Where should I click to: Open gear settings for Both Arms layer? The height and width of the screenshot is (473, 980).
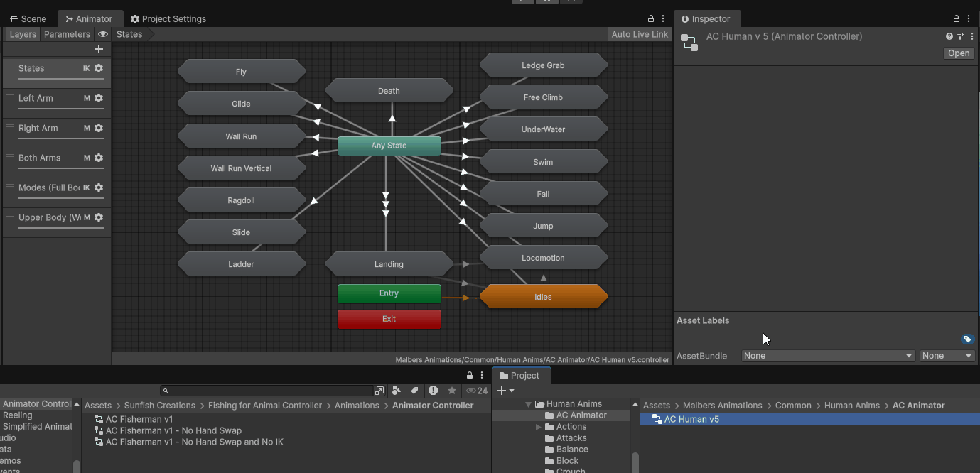pos(99,158)
